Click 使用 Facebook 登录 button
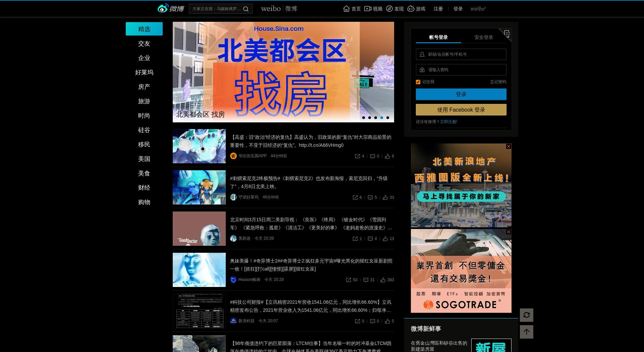 461,110
